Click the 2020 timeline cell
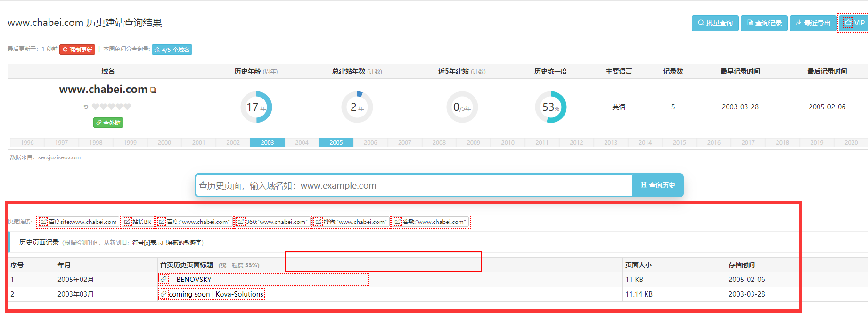868x322 pixels. 851,142
